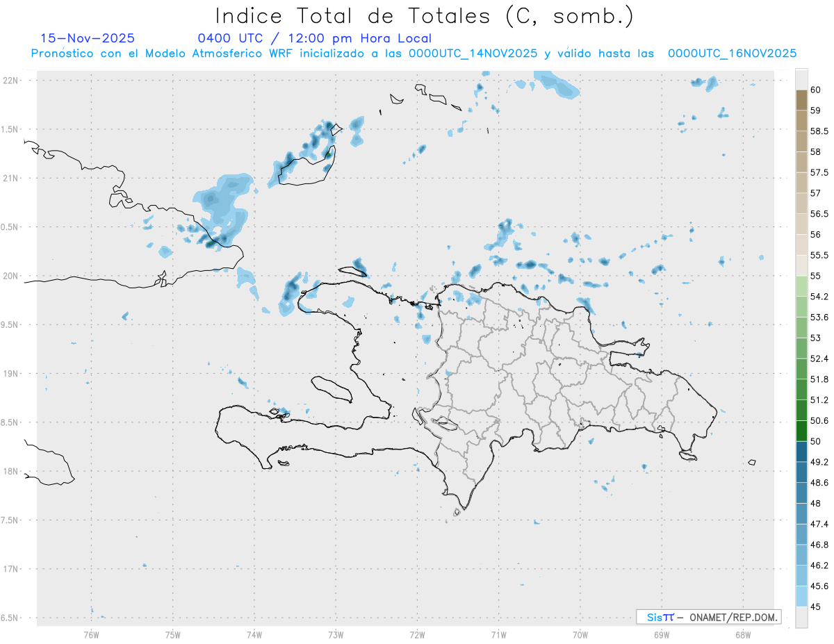Click the "18N" latitude label
The image size is (834, 644).
click(x=12, y=471)
